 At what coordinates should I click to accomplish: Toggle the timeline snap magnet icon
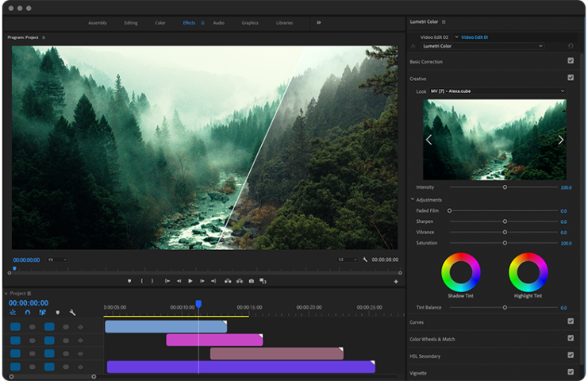coord(28,313)
